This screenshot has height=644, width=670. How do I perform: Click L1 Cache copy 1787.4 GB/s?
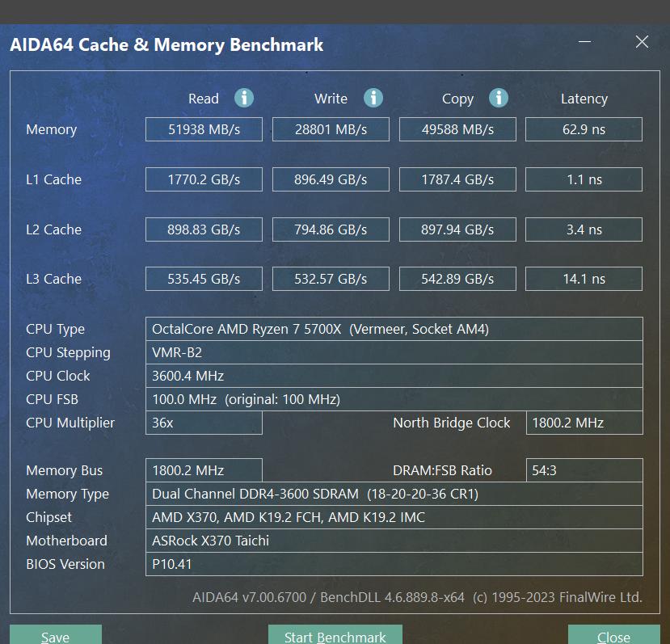pyautogui.click(x=457, y=179)
